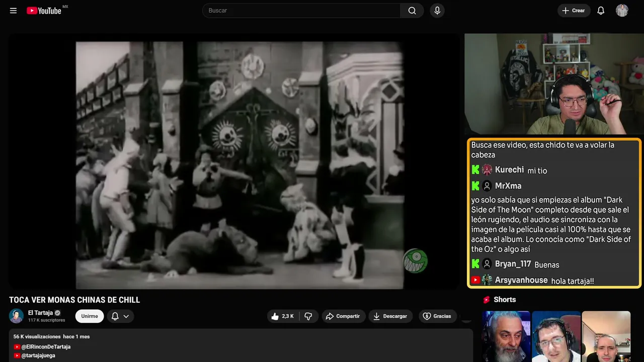Open El Tartaja channel avatar
The height and width of the screenshot is (362, 644).
[x=16, y=316]
